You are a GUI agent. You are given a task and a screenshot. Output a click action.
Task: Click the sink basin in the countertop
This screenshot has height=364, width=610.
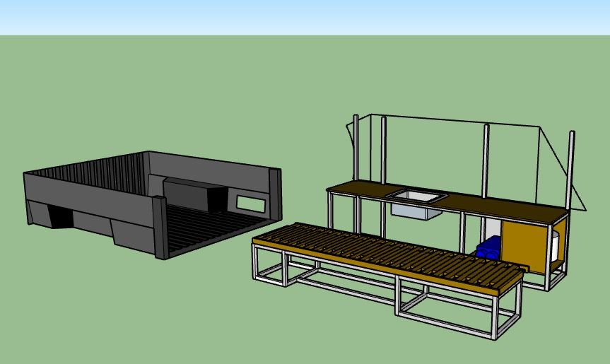pos(419,196)
